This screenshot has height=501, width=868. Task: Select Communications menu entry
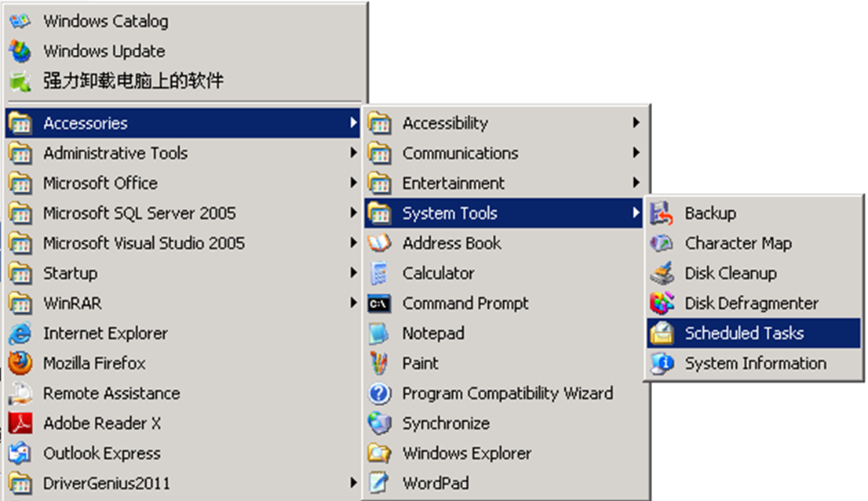504,153
